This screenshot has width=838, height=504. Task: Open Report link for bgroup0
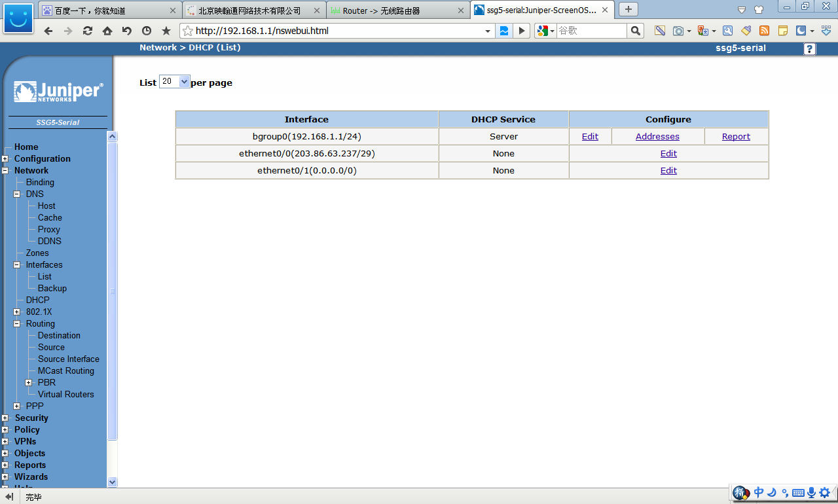click(736, 137)
